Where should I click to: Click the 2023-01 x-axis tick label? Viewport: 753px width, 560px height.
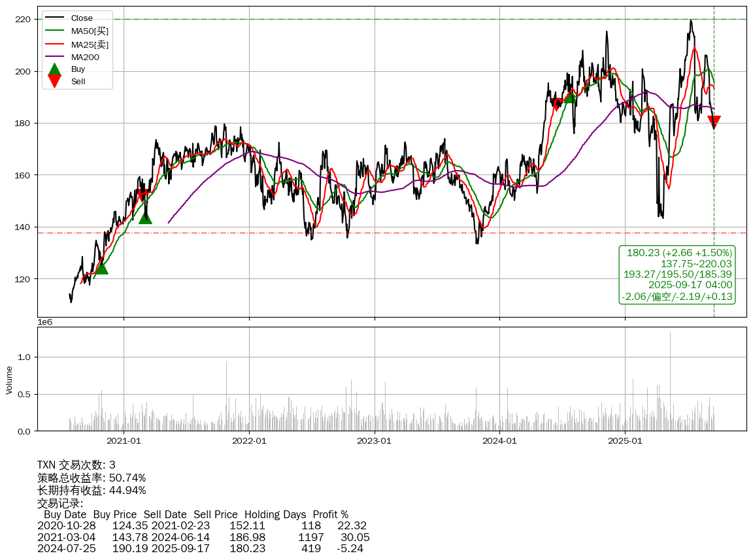(375, 440)
